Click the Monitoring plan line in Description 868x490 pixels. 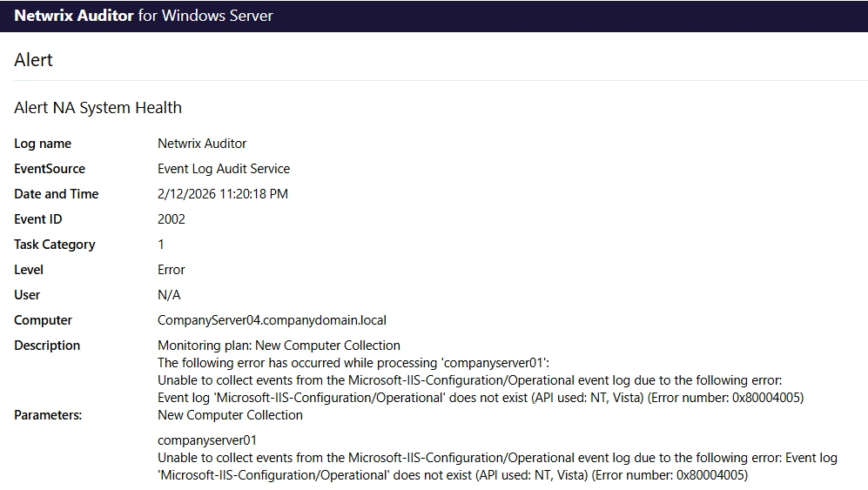[x=279, y=346]
